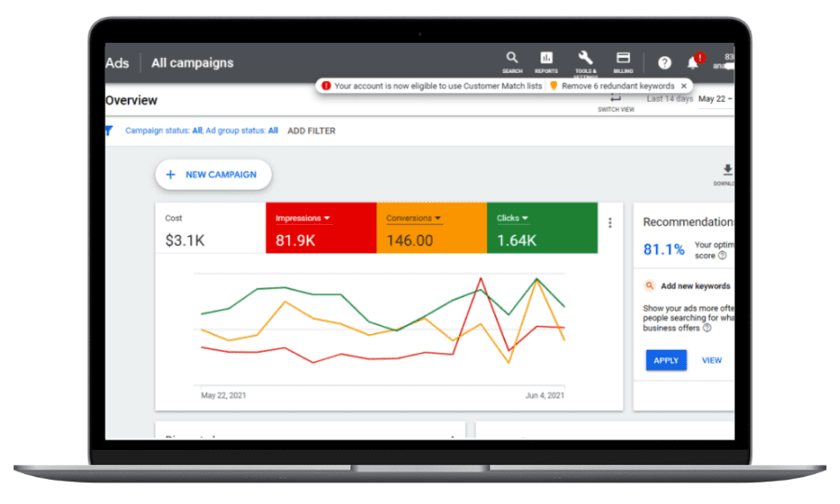Click the New Campaign button
Viewport: 840px width, 504px height.
tap(212, 175)
